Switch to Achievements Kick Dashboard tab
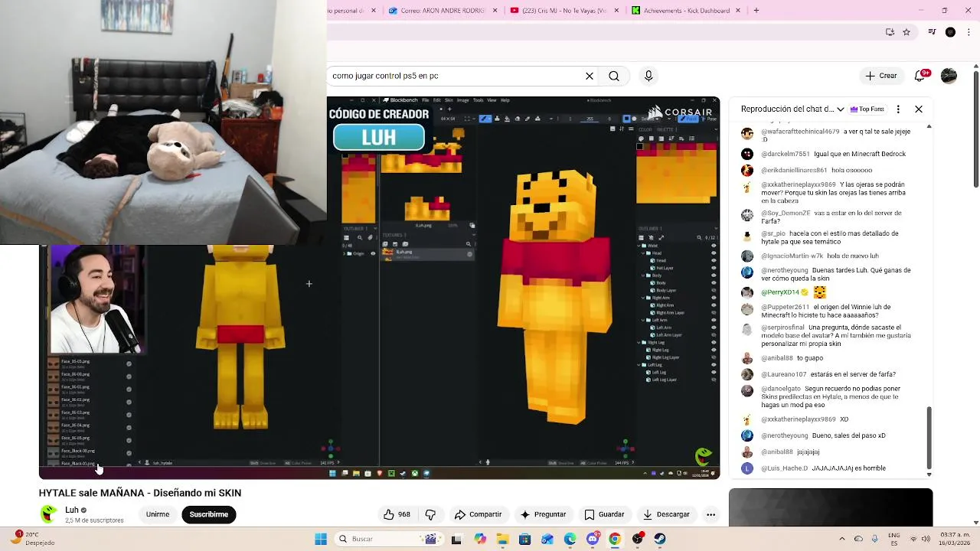Viewport: 980px width, 551px height. 685,11
